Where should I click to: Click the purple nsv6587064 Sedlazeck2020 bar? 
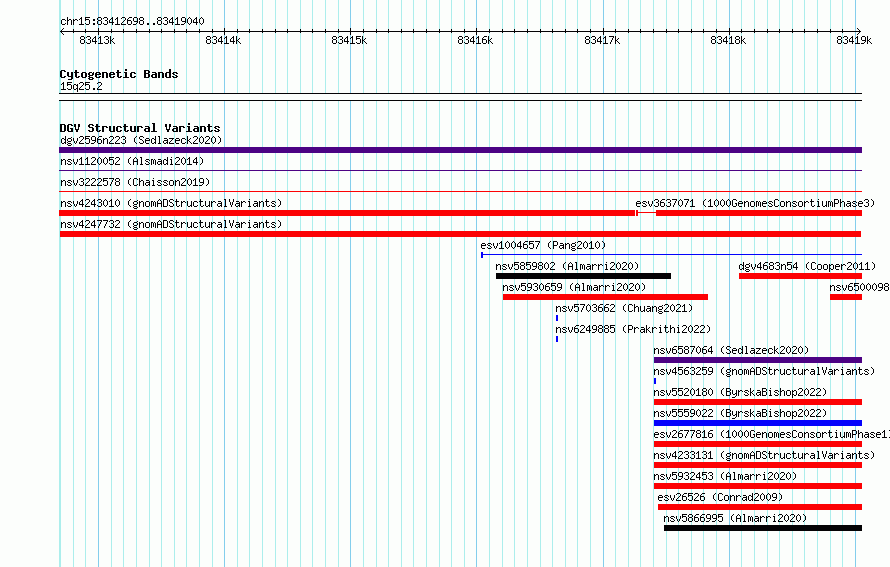758,360
